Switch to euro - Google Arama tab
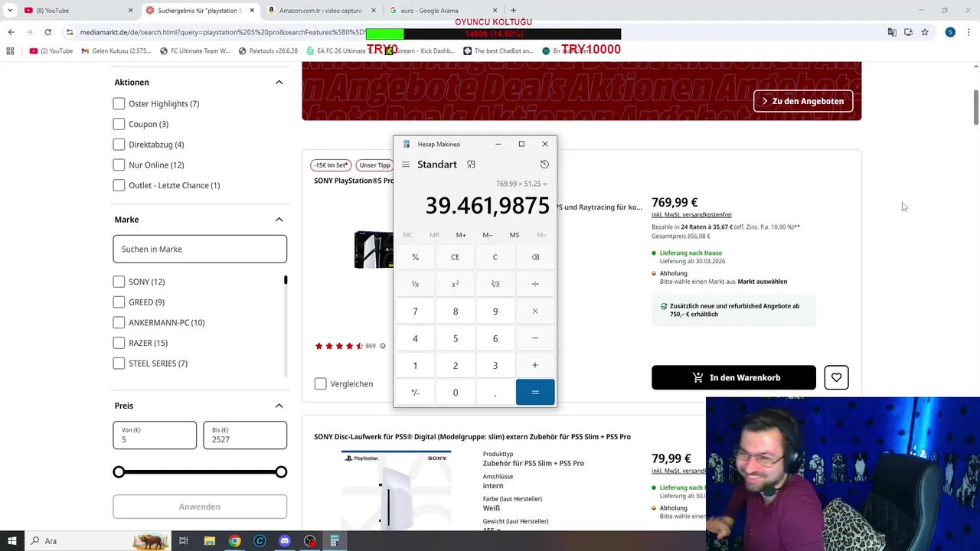Image resolution: width=980 pixels, height=551 pixels. pos(443,10)
